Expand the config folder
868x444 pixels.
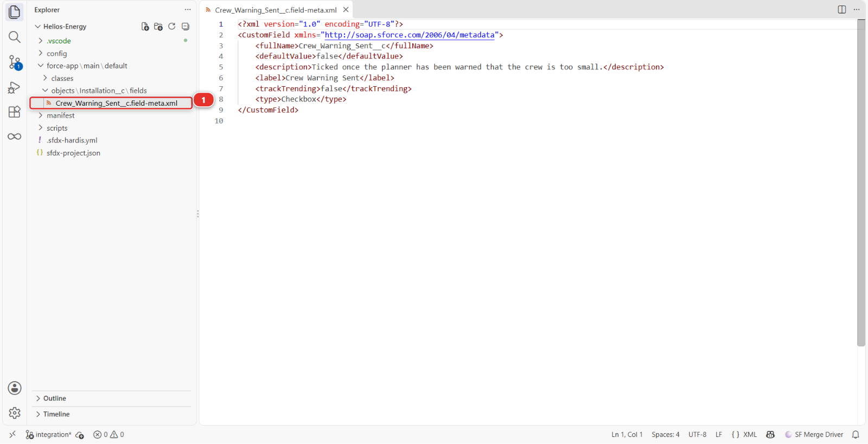click(56, 53)
